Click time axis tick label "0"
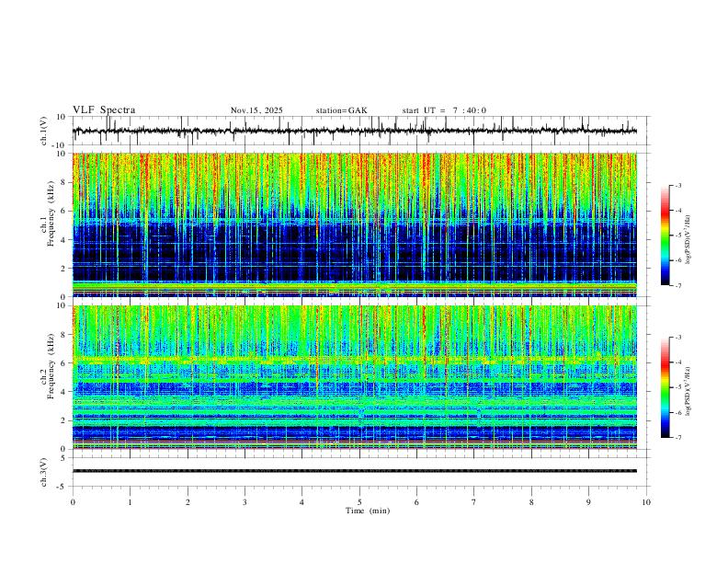 [x=73, y=502]
